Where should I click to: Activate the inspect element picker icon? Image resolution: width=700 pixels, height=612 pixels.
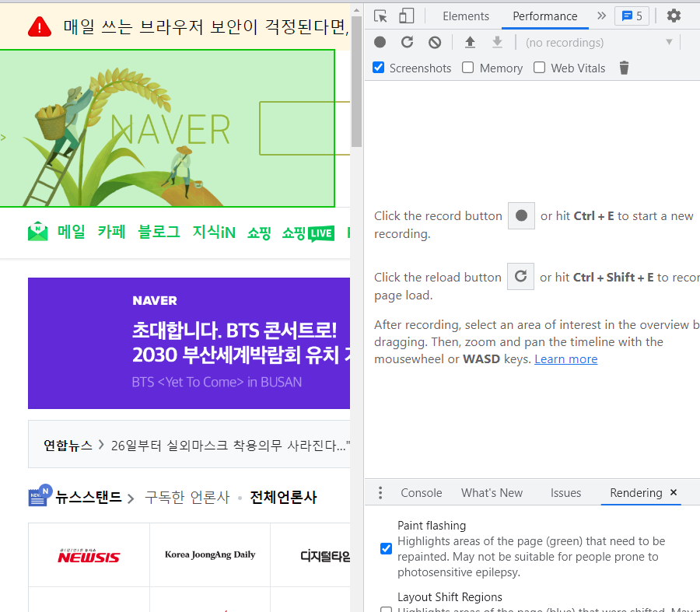(x=380, y=16)
